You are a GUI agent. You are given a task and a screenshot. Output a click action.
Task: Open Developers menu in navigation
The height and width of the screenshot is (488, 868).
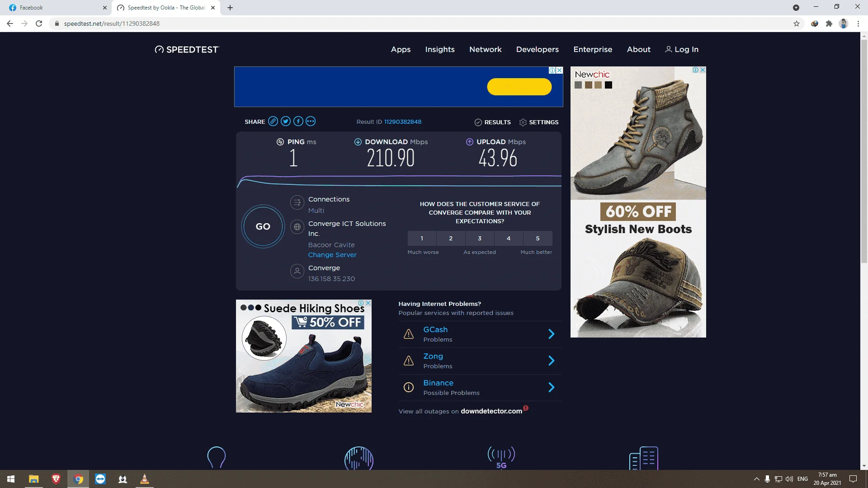538,49
